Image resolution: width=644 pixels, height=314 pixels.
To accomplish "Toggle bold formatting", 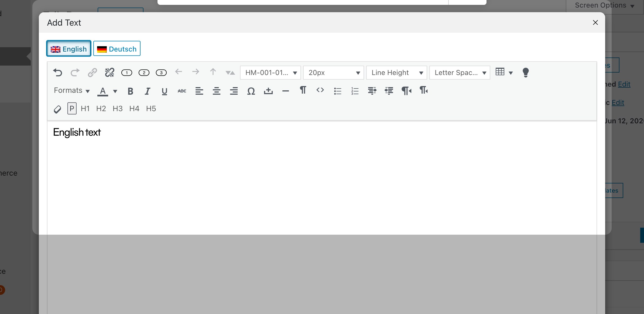I will pyautogui.click(x=130, y=91).
